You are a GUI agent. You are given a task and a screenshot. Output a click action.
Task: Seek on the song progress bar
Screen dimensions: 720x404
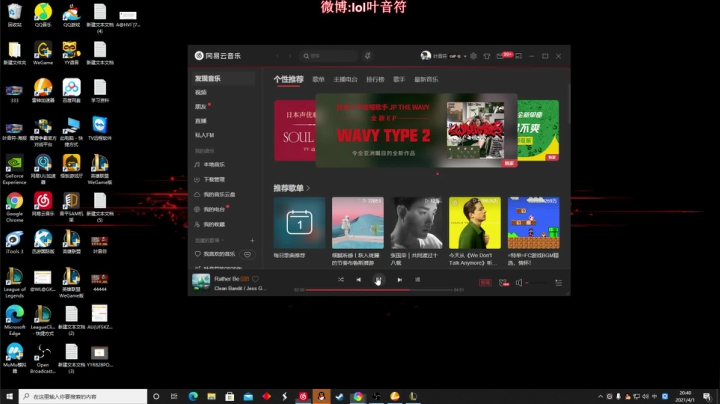379,290
